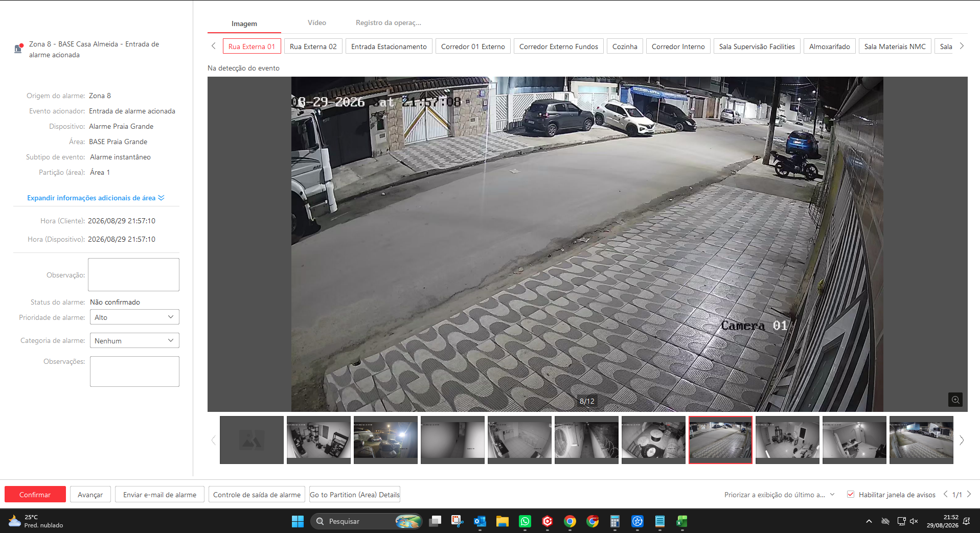Select the Entrada Estacionamento camera tab

point(389,47)
